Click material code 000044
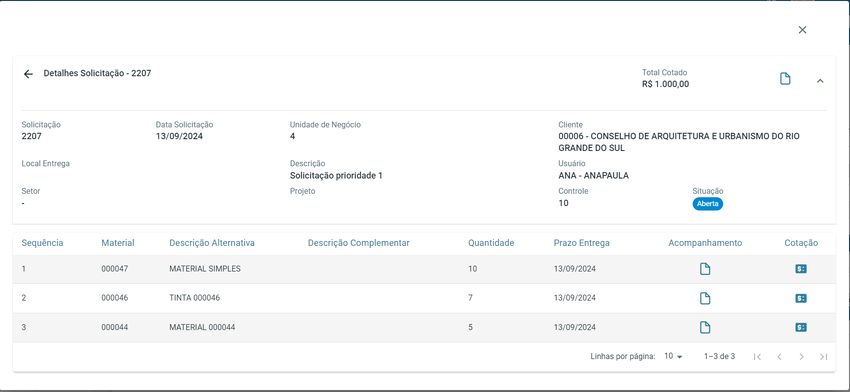Viewport: 850px width, 392px height. click(115, 327)
